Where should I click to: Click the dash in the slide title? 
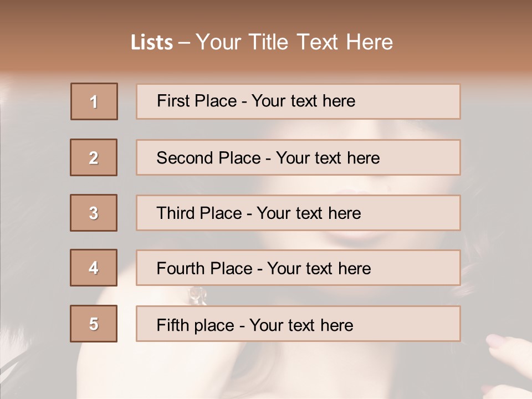coord(184,43)
